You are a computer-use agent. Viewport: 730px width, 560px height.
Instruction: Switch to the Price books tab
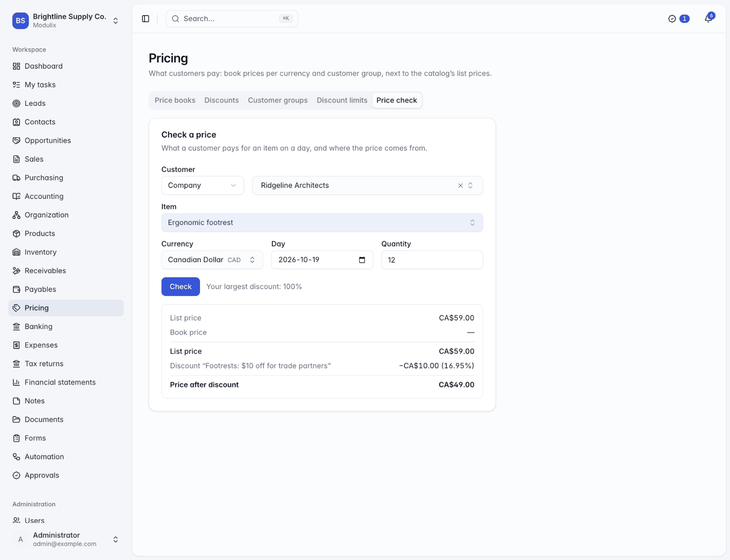tap(175, 100)
